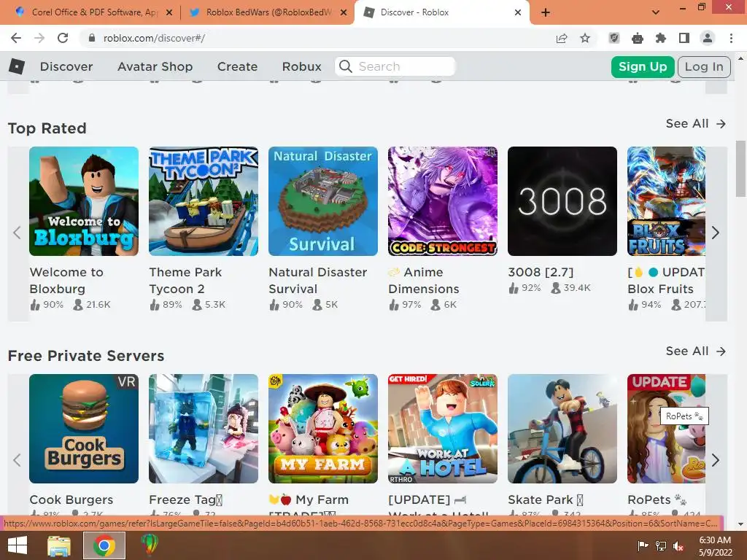This screenshot has width=747, height=560.
Task: Advance Free Private Servers carousel right
Action: pyautogui.click(x=715, y=460)
